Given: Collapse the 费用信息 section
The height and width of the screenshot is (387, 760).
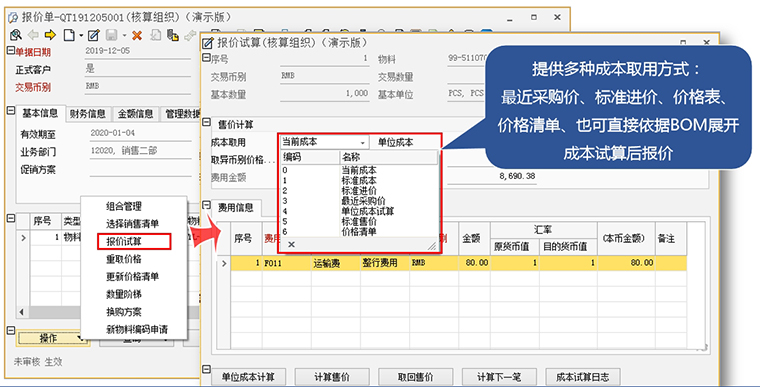Looking at the screenshot, I should 206,205.
